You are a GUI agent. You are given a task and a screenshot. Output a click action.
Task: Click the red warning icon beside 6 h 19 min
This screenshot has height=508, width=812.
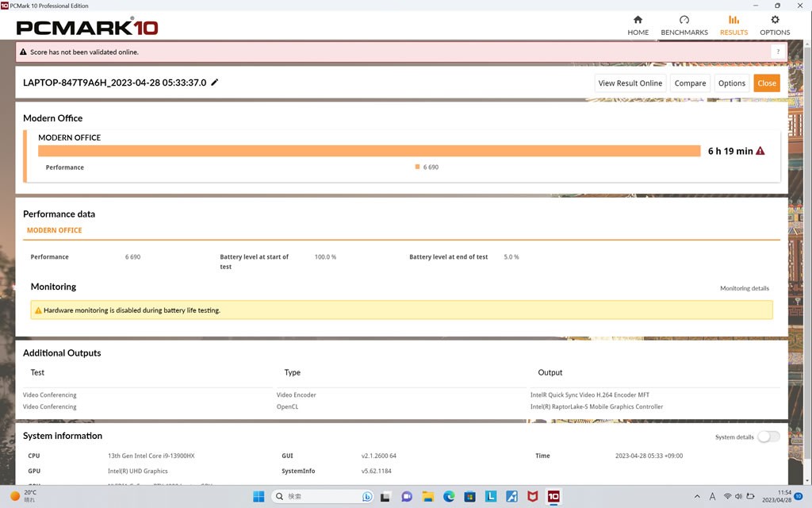pyautogui.click(x=760, y=151)
